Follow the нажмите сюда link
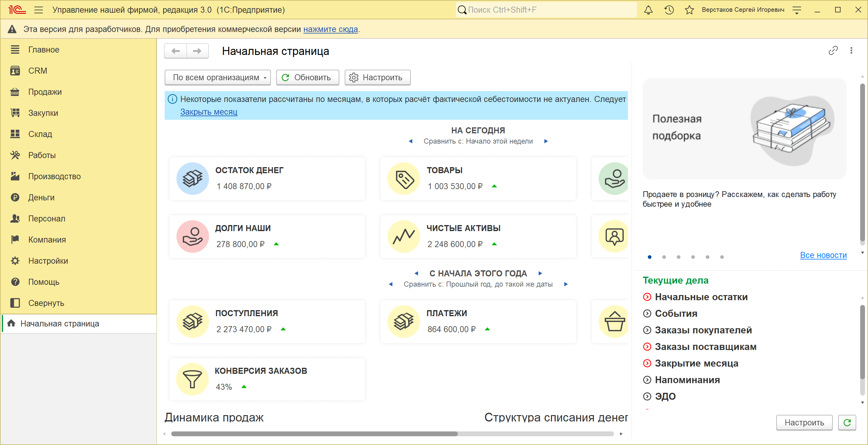 (331, 29)
